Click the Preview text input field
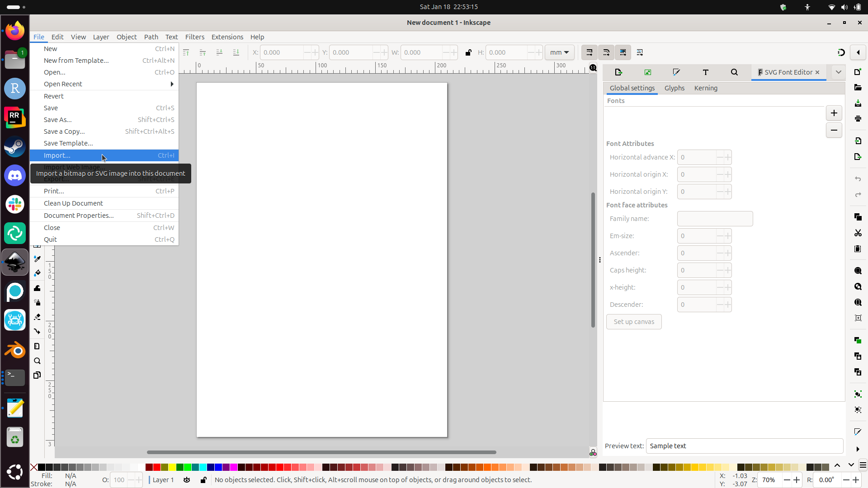The height and width of the screenshot is (488, 868). pos(744,446)
